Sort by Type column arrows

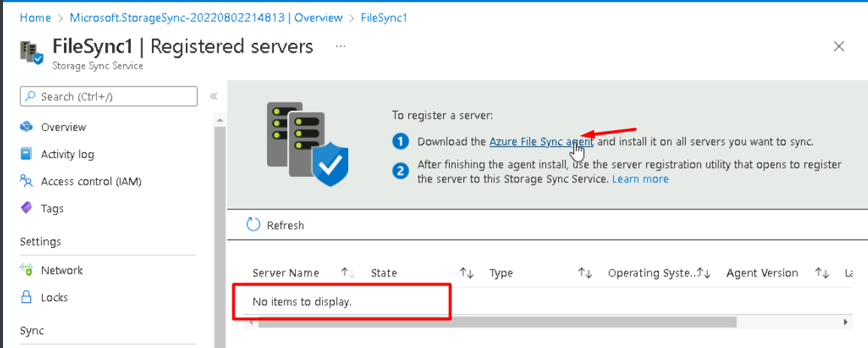[585, 273]
